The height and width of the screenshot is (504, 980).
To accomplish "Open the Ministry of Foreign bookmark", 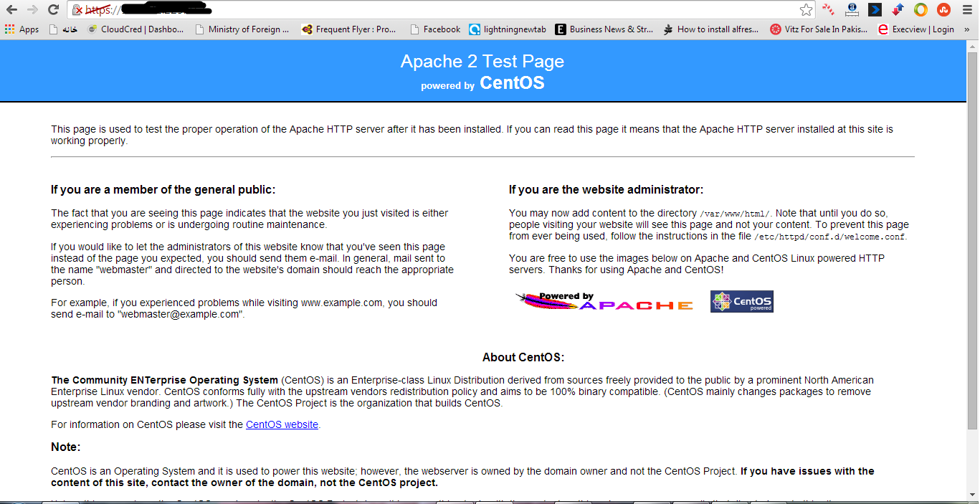I will (242, 29).
